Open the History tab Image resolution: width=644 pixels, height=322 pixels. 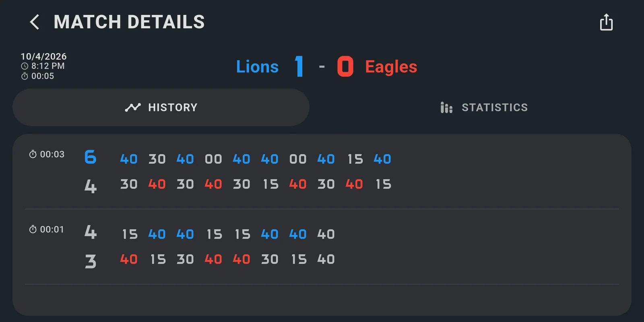coord(161,107)
